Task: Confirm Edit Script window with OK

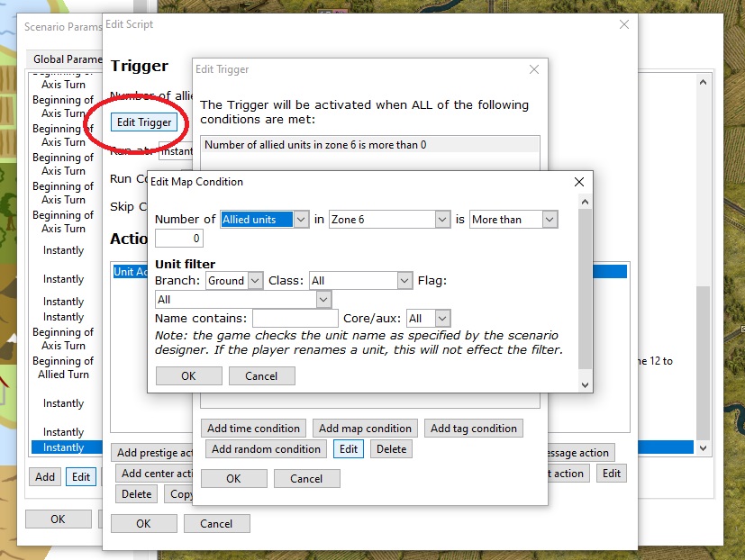Action: (143, 523)
